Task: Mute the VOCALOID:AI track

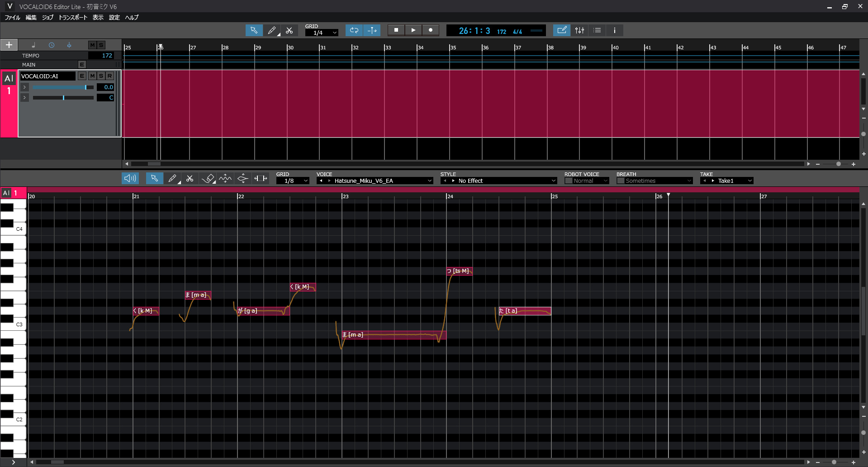Action: (93, 76)
